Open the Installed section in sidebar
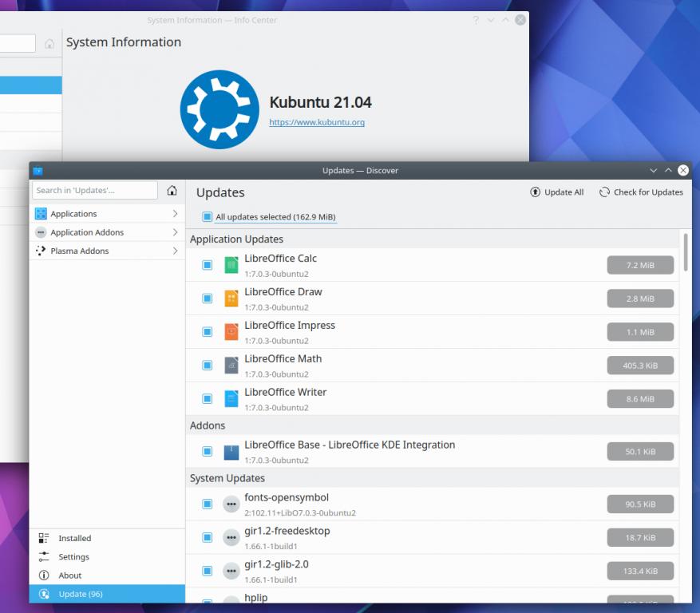This screenshot has height=613, width=700. pos(74,539)
